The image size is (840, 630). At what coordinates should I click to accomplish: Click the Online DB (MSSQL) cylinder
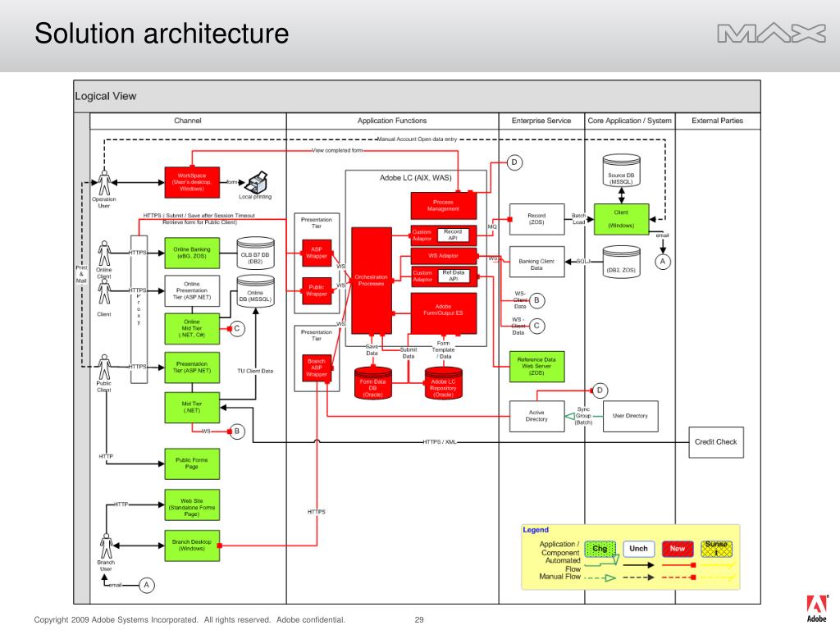click(256, 291)
